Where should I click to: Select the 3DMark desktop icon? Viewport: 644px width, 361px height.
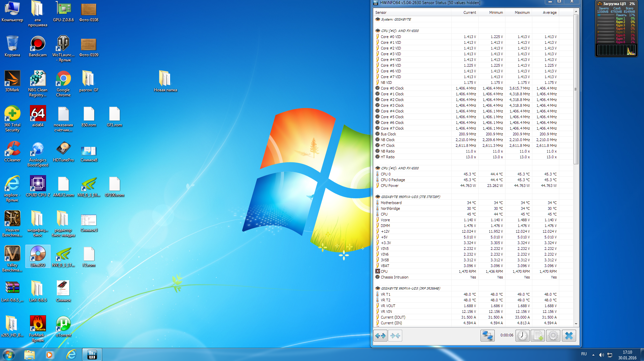(12, 81)
